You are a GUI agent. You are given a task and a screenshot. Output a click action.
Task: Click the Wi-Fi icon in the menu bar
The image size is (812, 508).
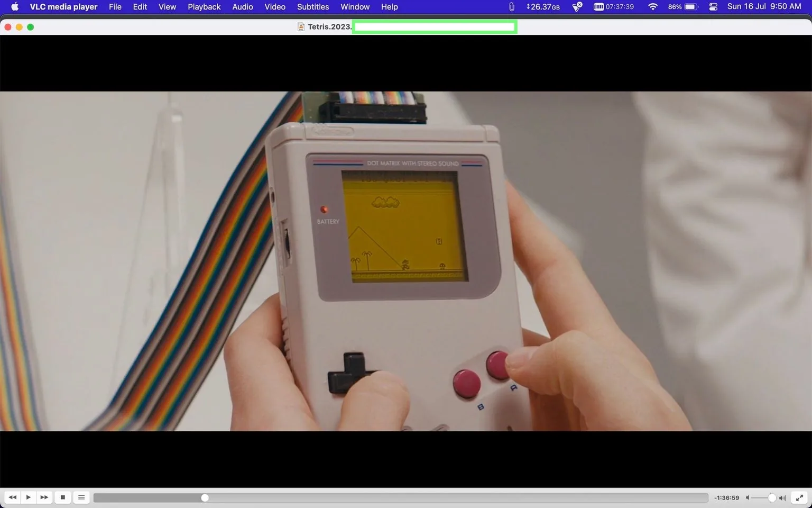pyautogui.click(x=653, y=7)
